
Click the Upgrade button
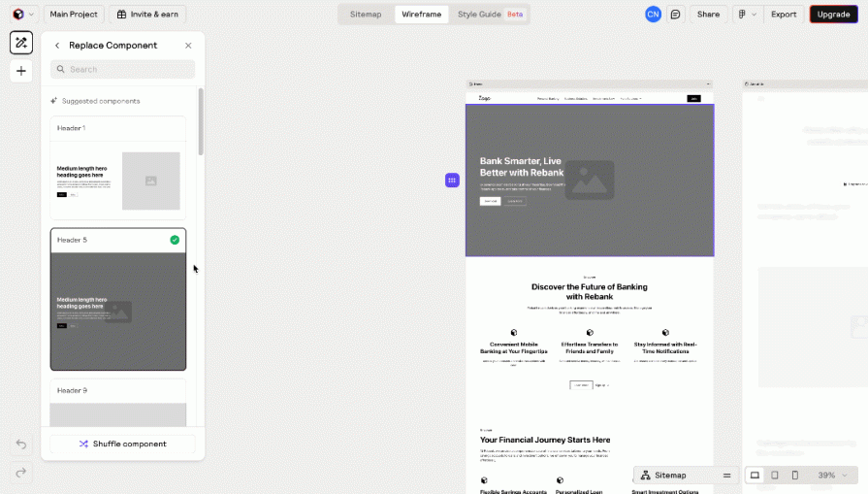pyautogui.click(x=833, y=15)
